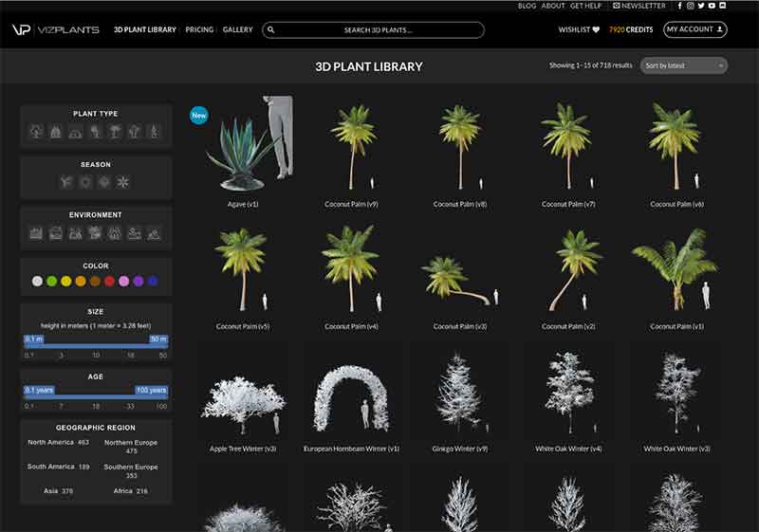Open the YouTube social icon
Image resolution: width=759 pixels, height=532 pixels.
coord(712,6)
